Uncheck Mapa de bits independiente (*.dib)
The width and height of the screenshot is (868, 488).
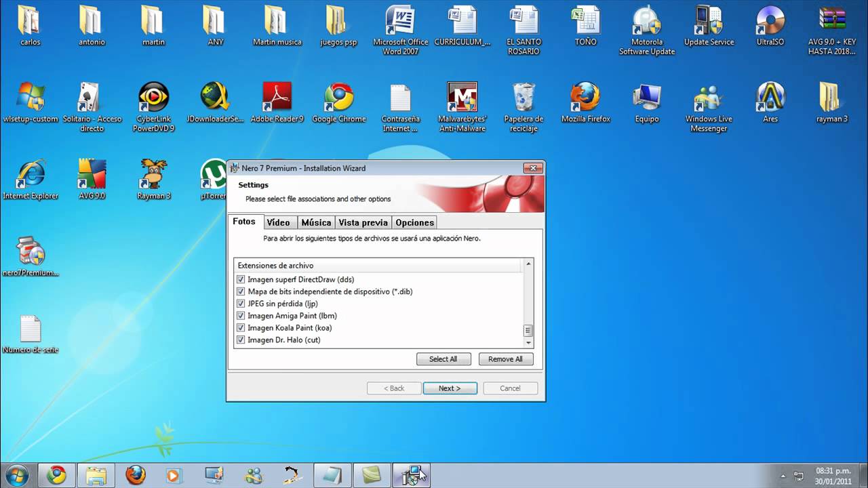(x=241, y=291)
